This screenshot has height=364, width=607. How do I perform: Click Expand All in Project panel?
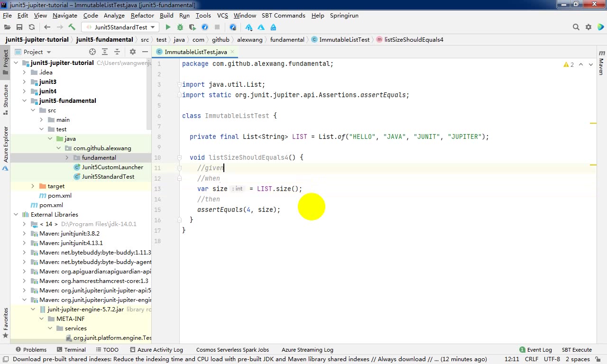click(x=105, y=52)
